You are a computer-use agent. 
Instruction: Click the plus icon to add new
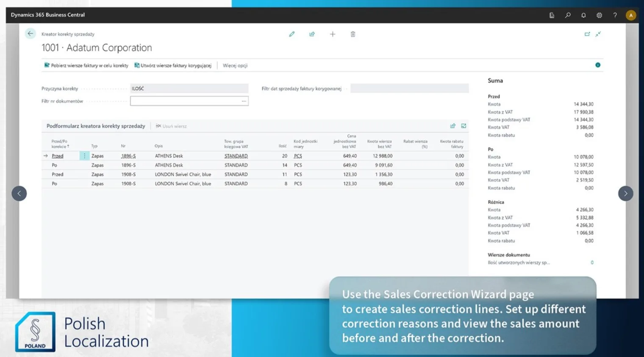333,34
